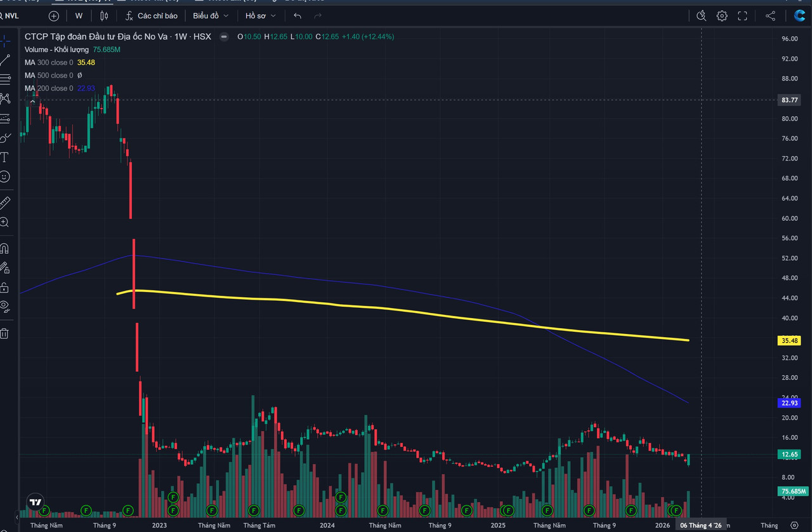This screenshot has width=812, height=532.
Task: Click the 83.77 crosshair price label
Action: point(790,100)
